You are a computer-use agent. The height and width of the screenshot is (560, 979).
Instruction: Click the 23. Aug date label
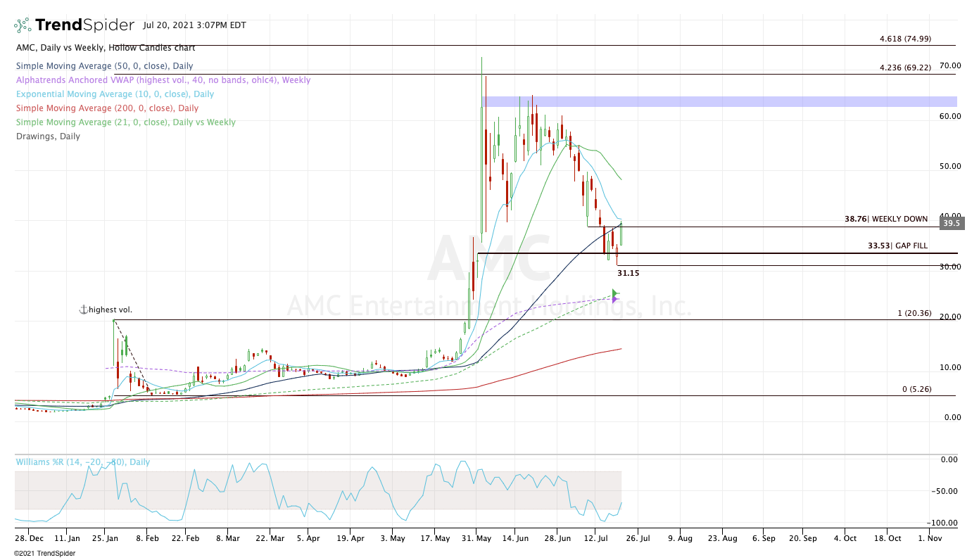tap(723, 538)
